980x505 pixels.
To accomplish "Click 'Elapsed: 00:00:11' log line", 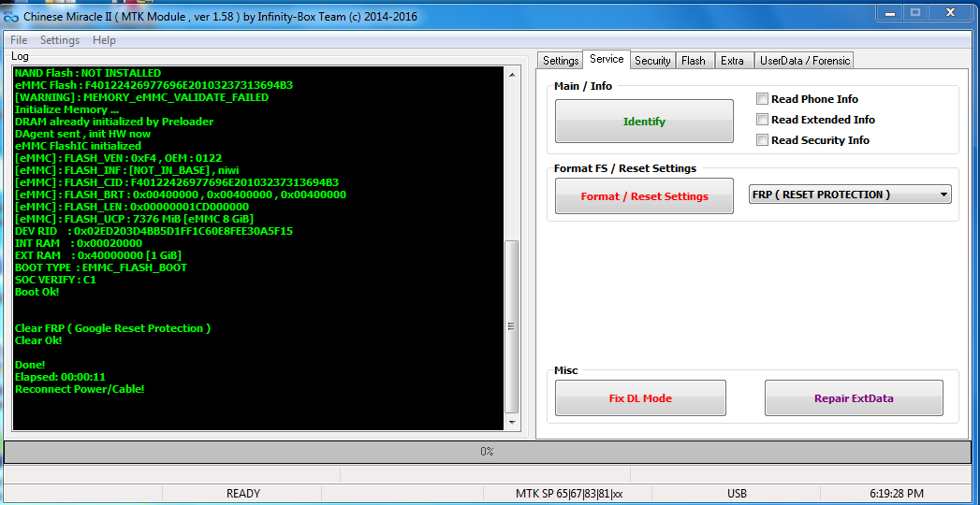I will coord(59,376).
